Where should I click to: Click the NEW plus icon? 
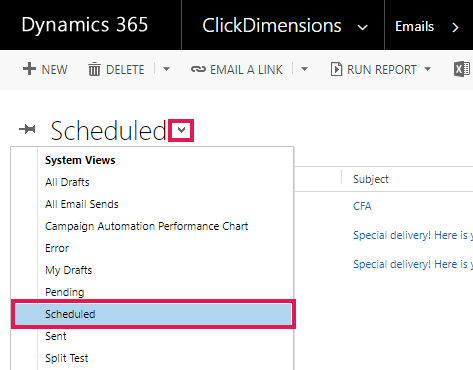(x=29, y=69)
